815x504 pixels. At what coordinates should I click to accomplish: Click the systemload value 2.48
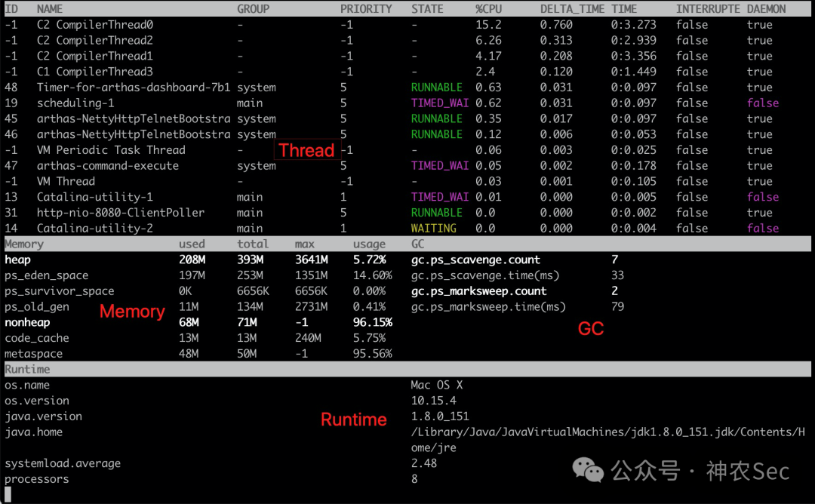click(423, 463)
